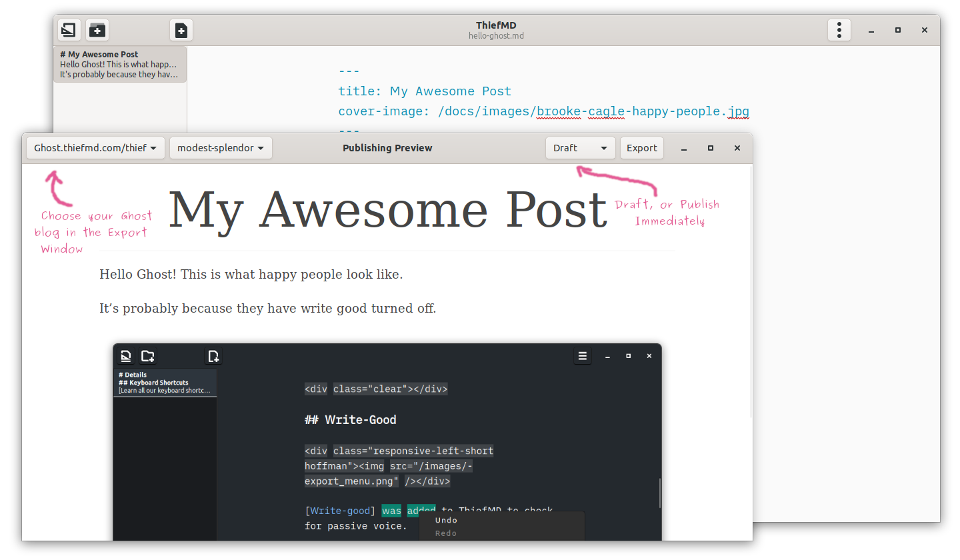Click the add folder to library icon
Screen dimensions: 960x560
97,30
